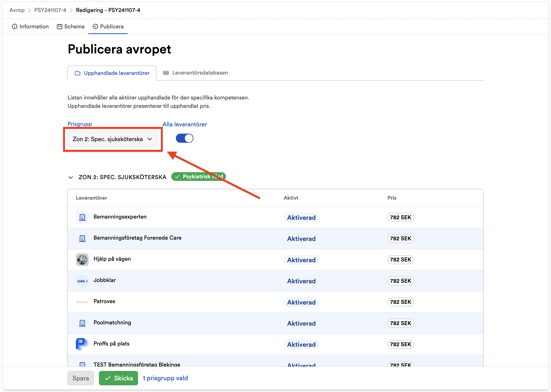
Task: Click 782 SEK price for Bemanningsföretag Forenede Care
Action: 400,239
